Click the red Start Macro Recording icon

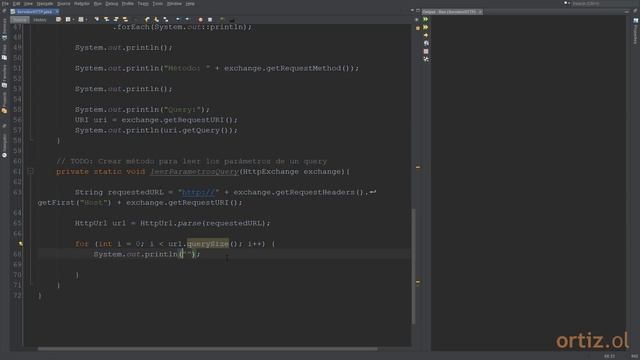pos(200,19)
